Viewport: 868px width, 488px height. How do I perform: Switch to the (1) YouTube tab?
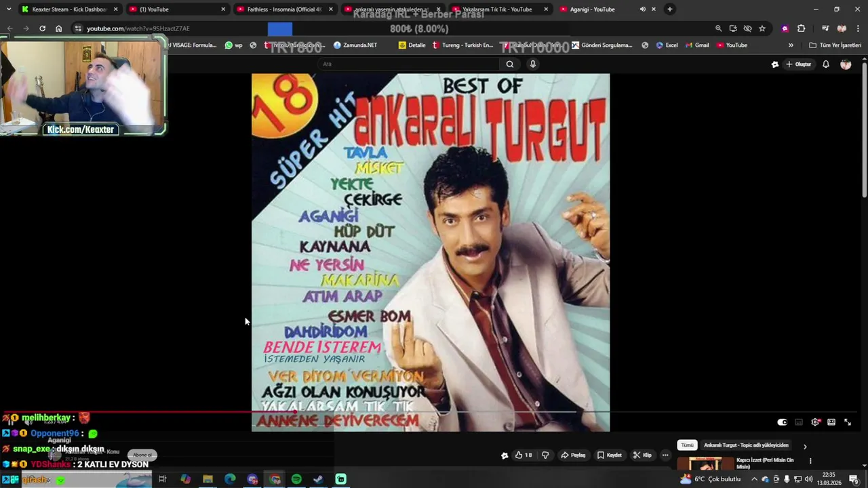[178, 9]
